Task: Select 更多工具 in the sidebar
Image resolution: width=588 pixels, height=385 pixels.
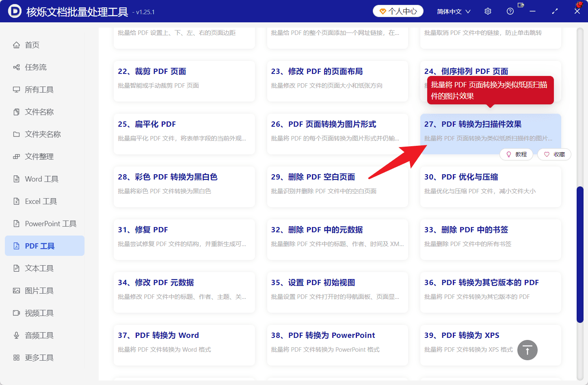Action: point(45,358)
